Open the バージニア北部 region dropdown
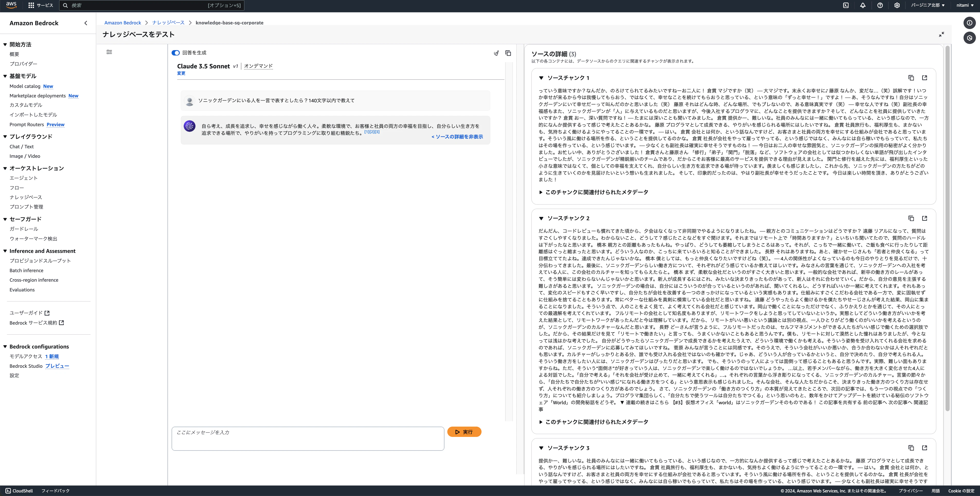Screen dimensions: 980x496 pyautogui.click(x=928, y=5)
